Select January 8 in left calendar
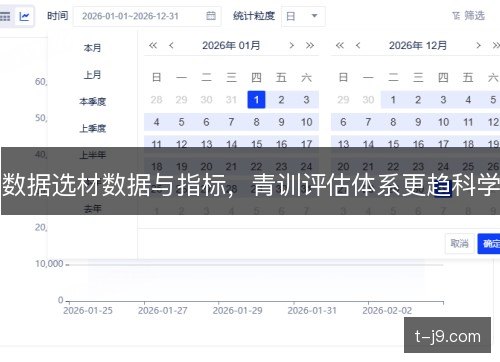The image size is (500, 362). [x=256, y=122]
